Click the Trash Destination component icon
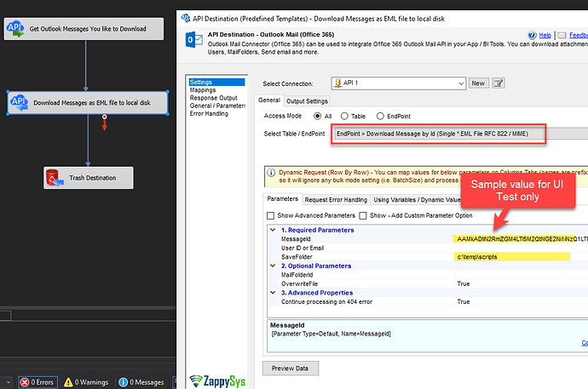 54,178
